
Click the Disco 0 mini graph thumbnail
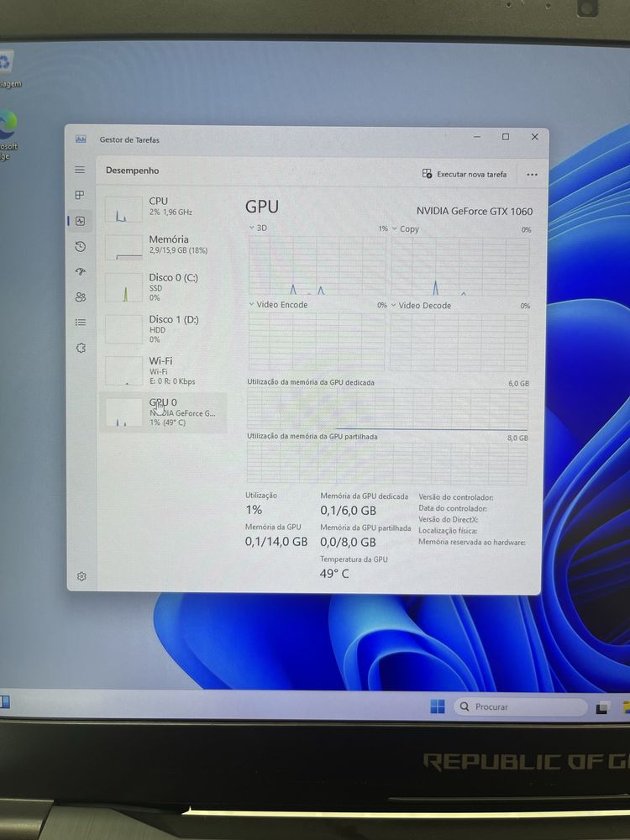(x=123, y=287)
